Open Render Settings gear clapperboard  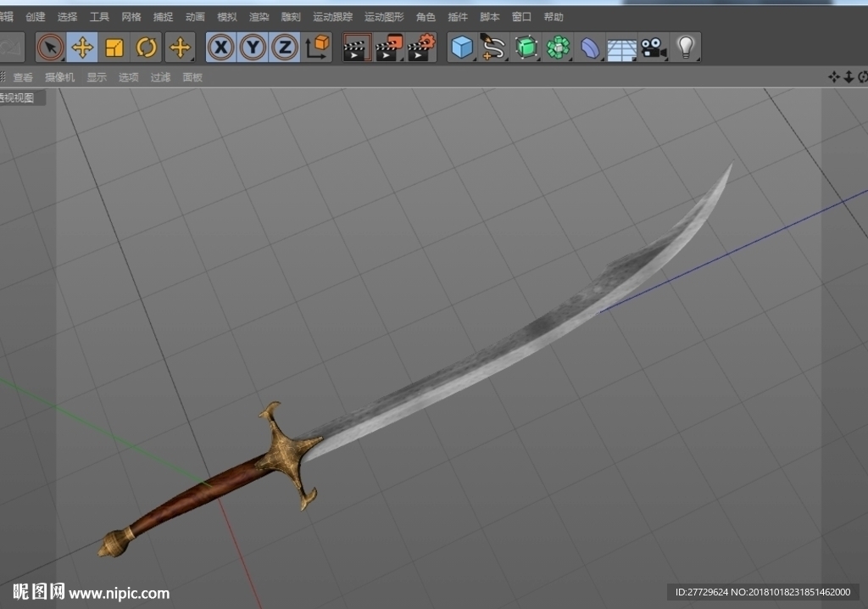pos(421,47)
